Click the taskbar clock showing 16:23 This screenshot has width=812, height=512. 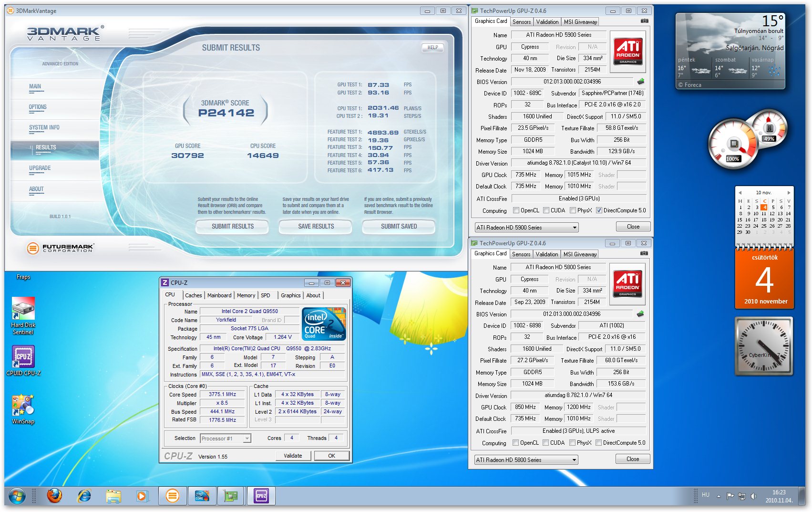779,496
